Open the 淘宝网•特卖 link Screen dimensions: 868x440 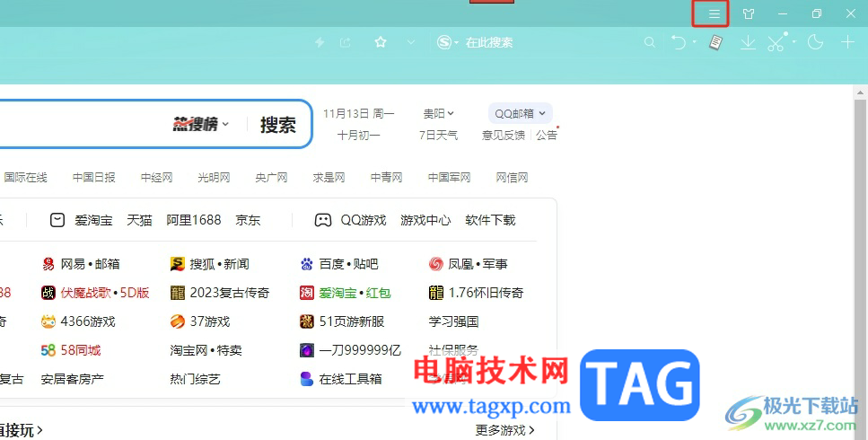click(206, 350)
